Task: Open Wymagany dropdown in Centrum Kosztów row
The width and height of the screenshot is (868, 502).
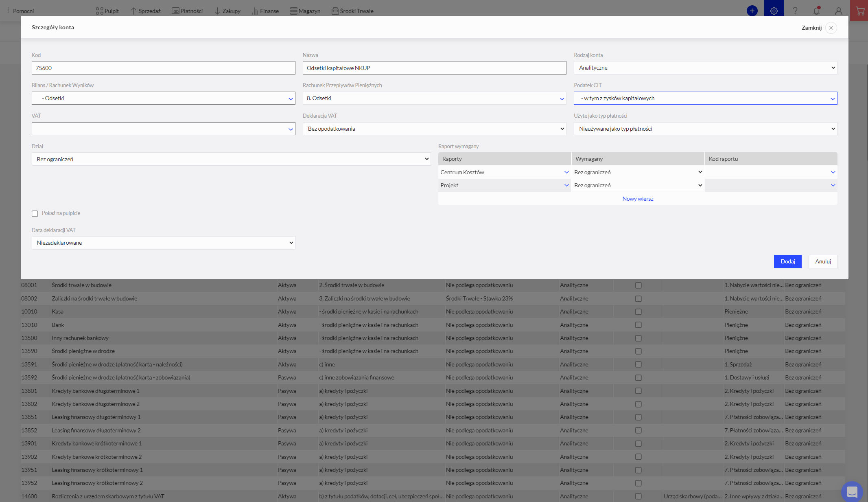Action: (x=638, y=172)
